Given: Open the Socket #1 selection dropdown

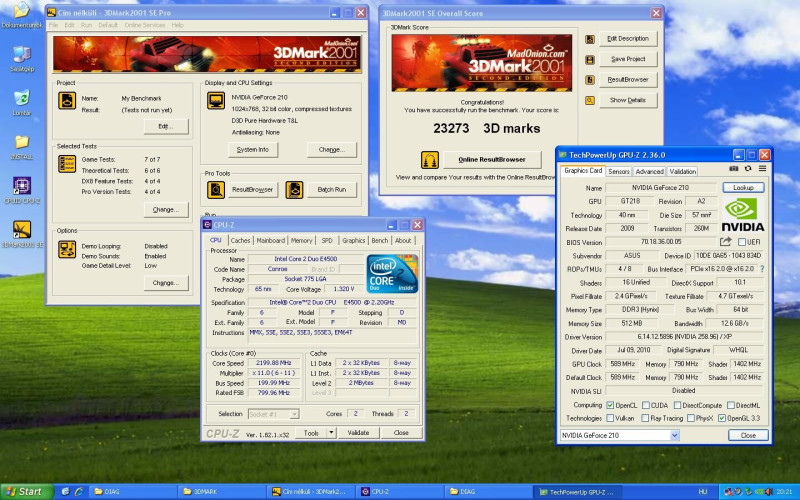Looking at the screenshot, I should tap(273, 414).
